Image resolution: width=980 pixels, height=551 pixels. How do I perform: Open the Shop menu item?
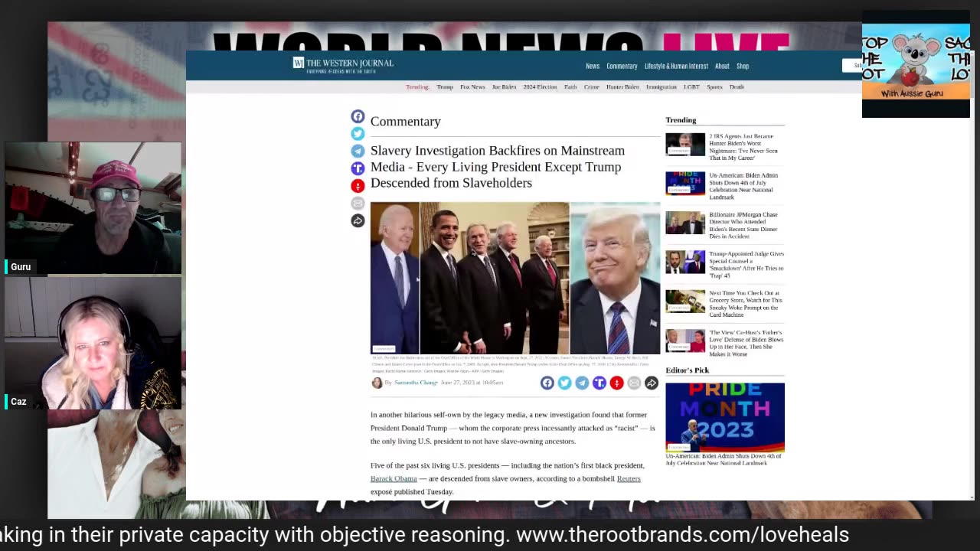coord(743,66)
